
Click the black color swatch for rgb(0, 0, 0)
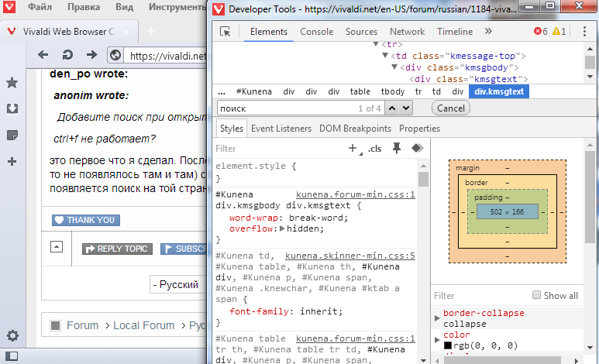pos(448,345)
